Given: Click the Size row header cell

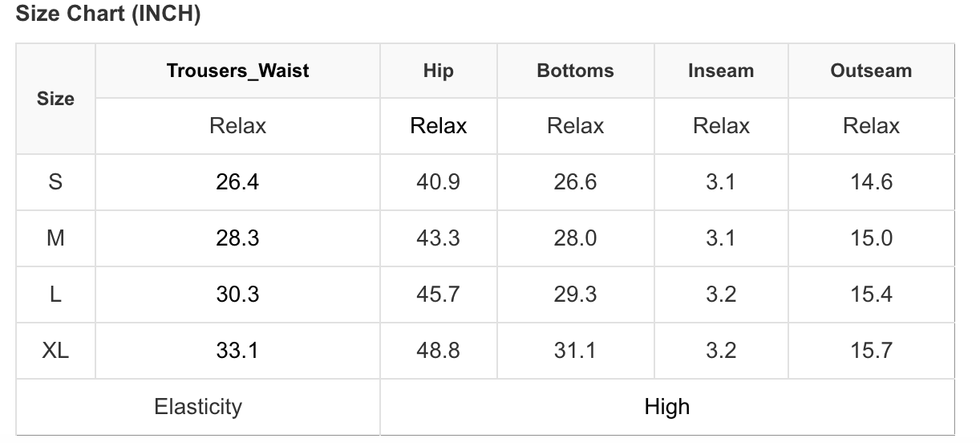Looking at the screenshot, I should (x=55, y=99).
